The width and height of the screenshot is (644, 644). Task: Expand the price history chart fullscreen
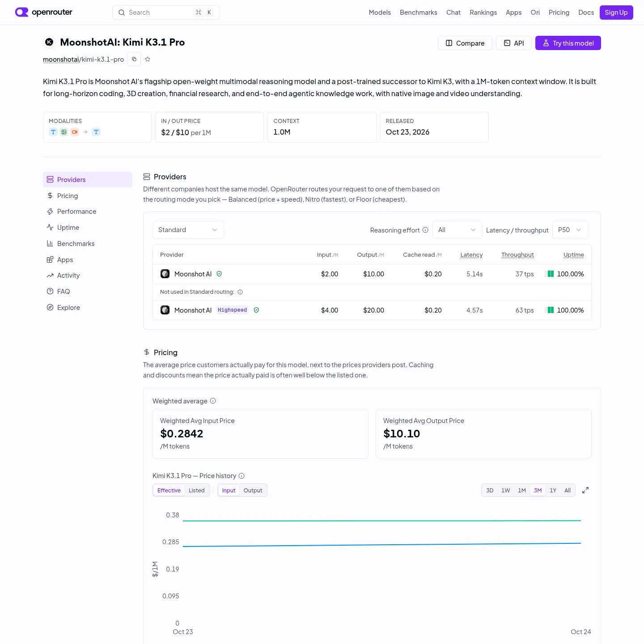tap(585, 490)
